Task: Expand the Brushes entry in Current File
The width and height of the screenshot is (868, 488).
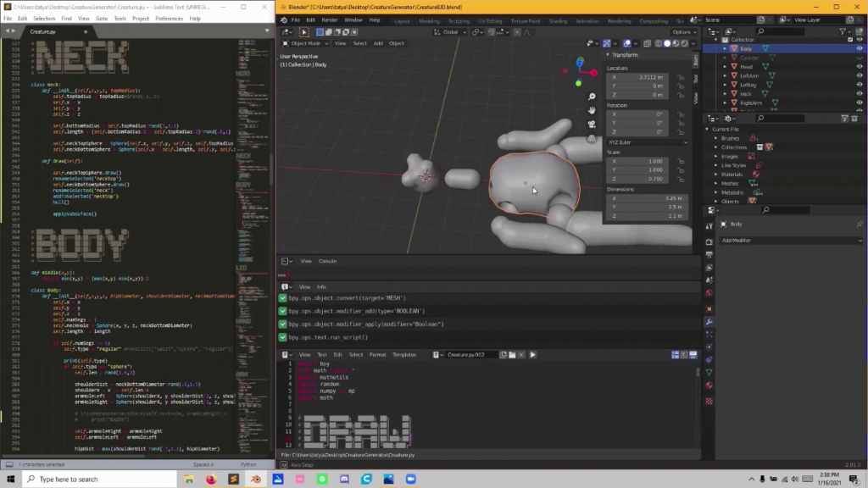Action: coord(715,138)
